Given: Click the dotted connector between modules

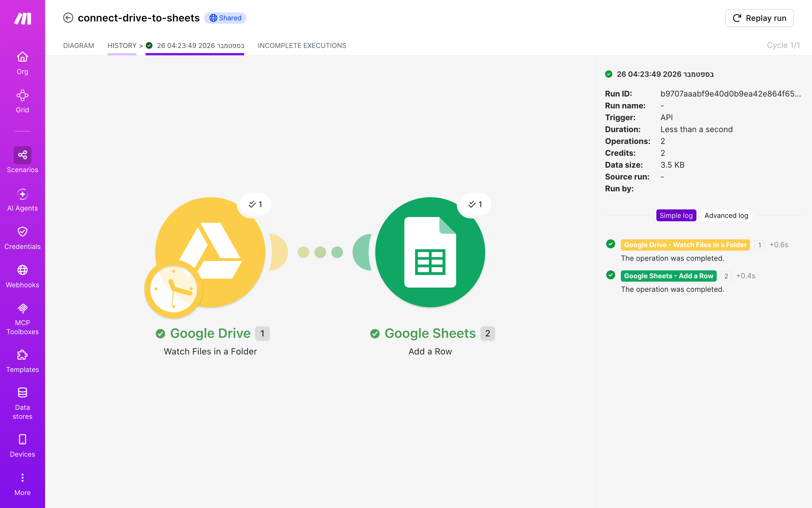Looking at the screenshot, I should [x=320, y=252].
